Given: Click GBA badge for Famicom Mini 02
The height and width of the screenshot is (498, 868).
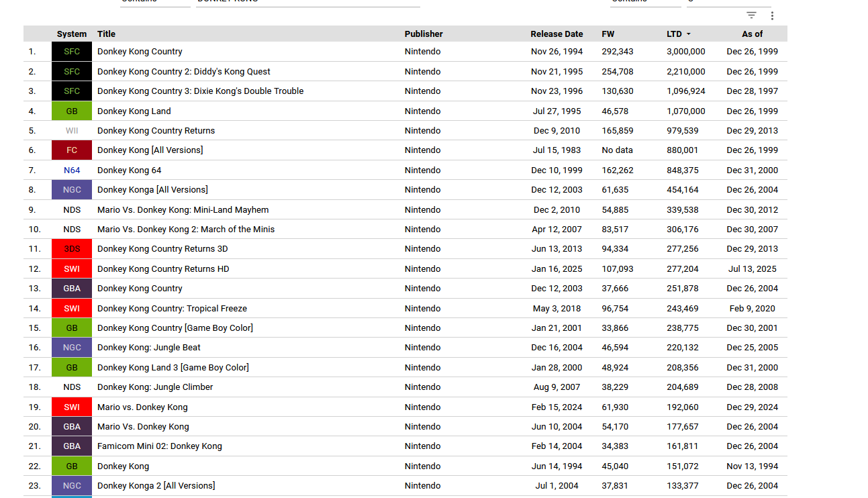Looking at the screenshot, I should (72, 446).
